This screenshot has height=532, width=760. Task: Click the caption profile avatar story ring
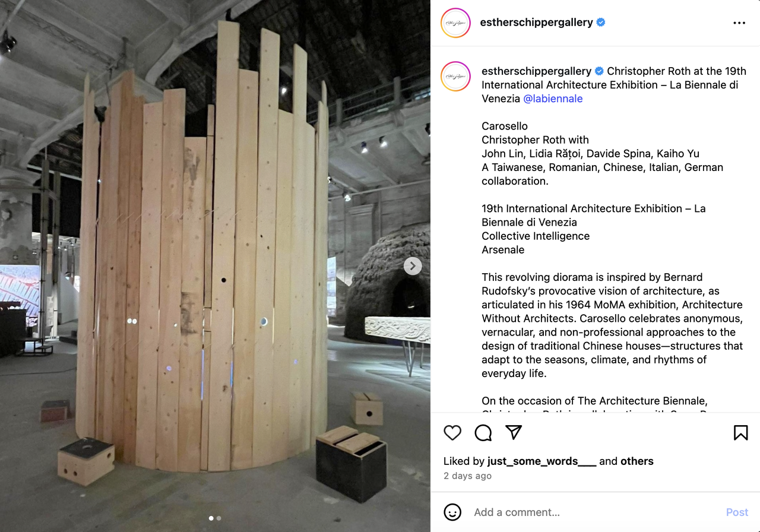(455, 76)
